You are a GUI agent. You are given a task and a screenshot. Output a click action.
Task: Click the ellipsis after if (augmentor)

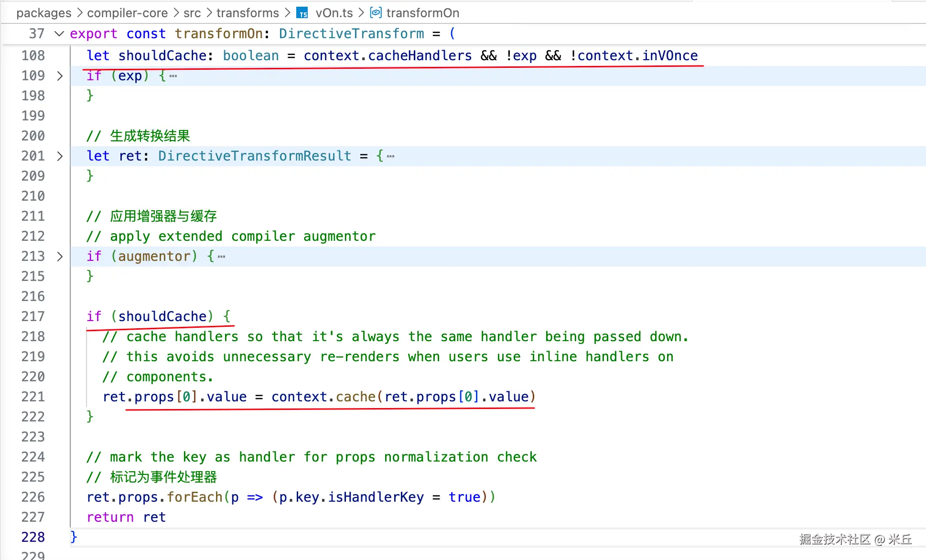221,257
